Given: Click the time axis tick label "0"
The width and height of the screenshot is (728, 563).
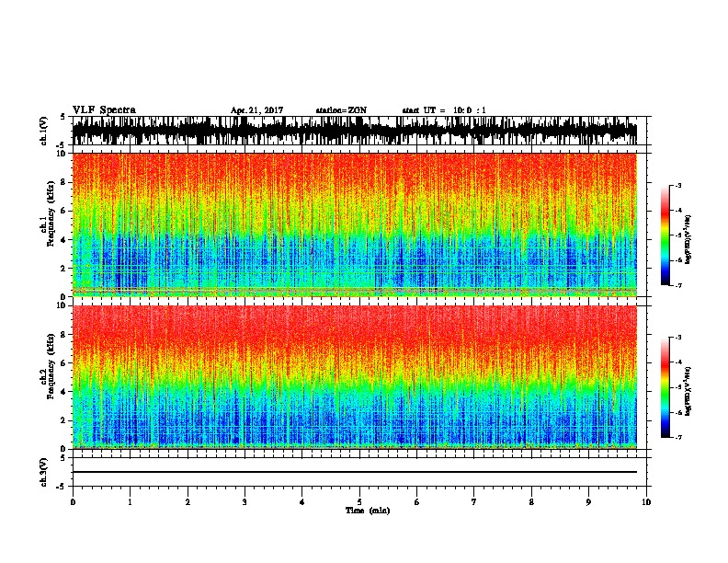Looking at the screenshot, I should (x=73, y=502).
